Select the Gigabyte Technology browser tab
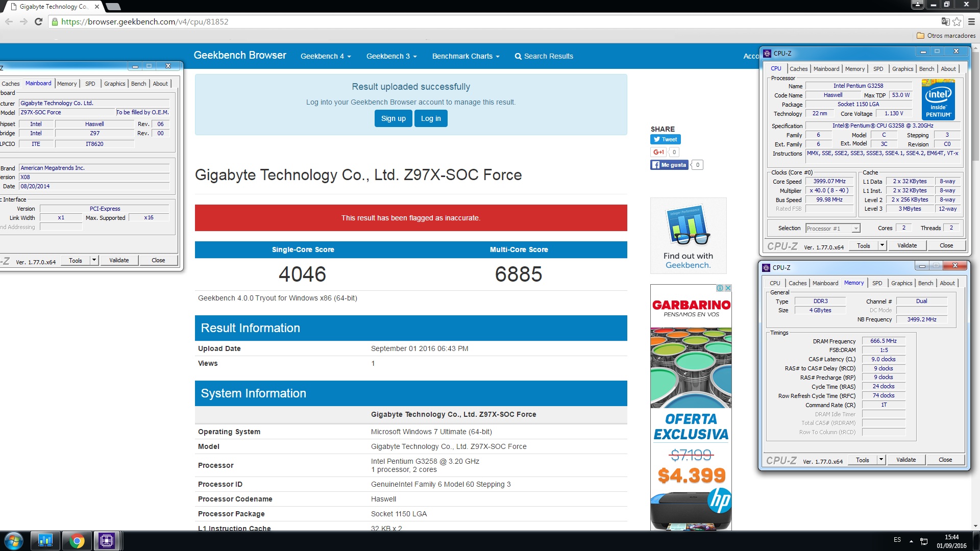This screenshot has height=551, width=980. pos(54,7)
